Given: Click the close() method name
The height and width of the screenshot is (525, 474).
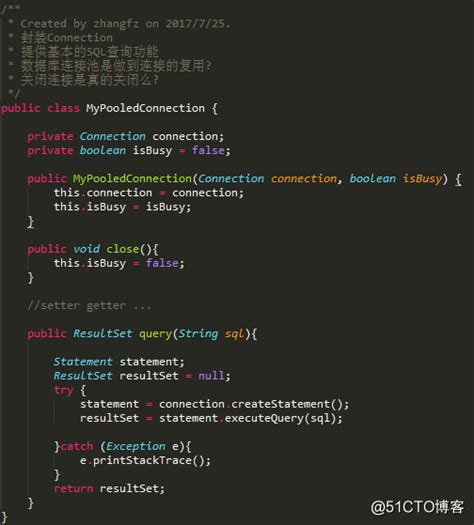Looking at the screenshot, I should (x=122, y=249).
